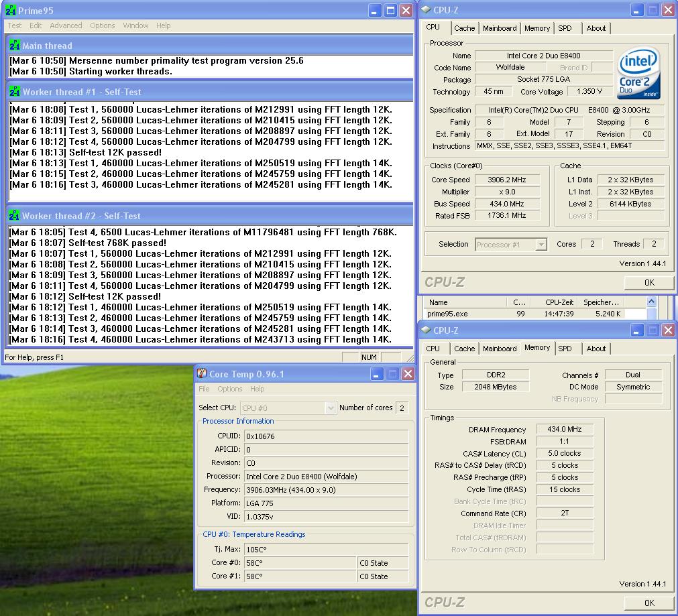Open the Window menu in Prime95
The image size is (678, 616).
click(135, 25)
